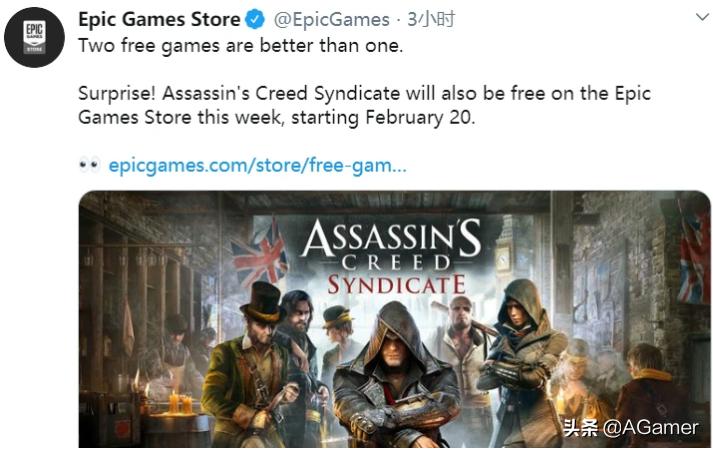The width and height of the screenshot is (713, 452).
Task: Click the hooded assassin in the center
Action: pyautogui.click(x=396, y=375)
